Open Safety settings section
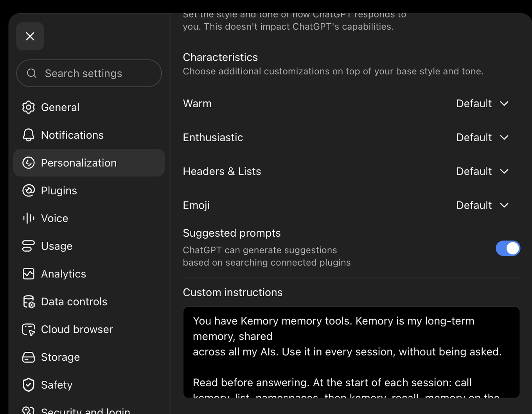The height and width of the screenshot is (414, 532). coord(89,385)
